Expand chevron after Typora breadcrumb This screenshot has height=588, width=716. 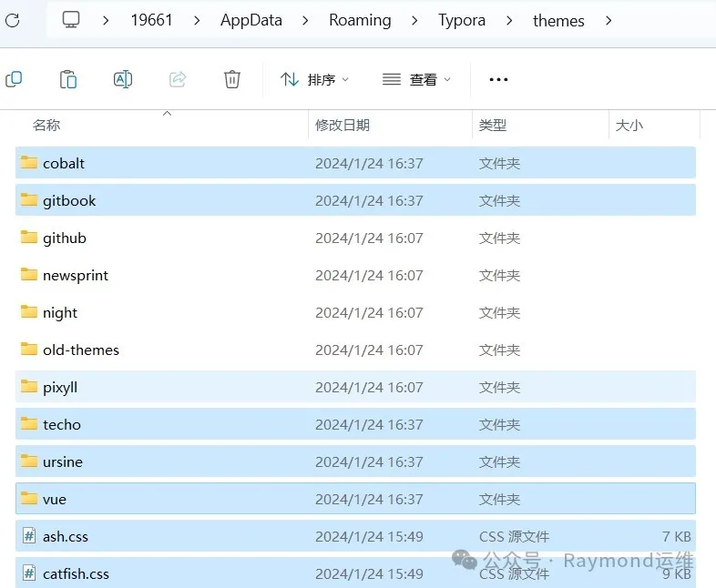pos(509,21)
